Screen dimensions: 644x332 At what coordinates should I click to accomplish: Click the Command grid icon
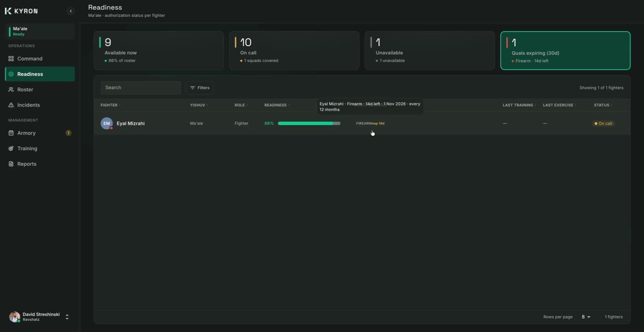coord(11,59)
